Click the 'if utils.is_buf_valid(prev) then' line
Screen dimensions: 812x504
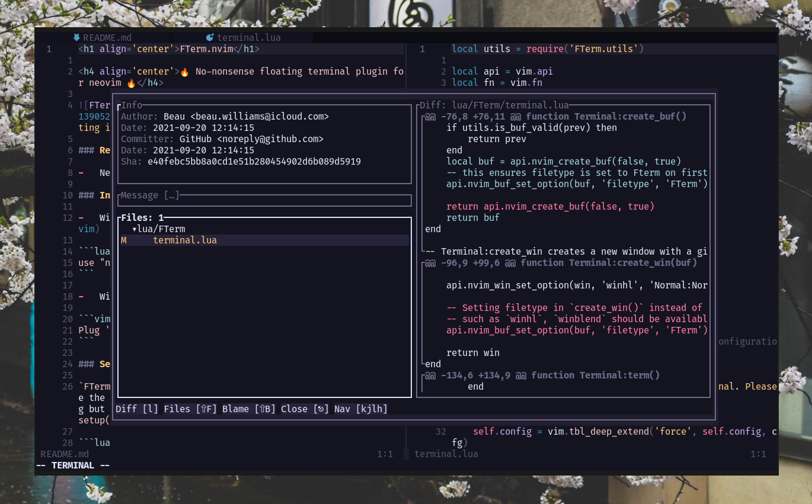click(x=532, y=128)
